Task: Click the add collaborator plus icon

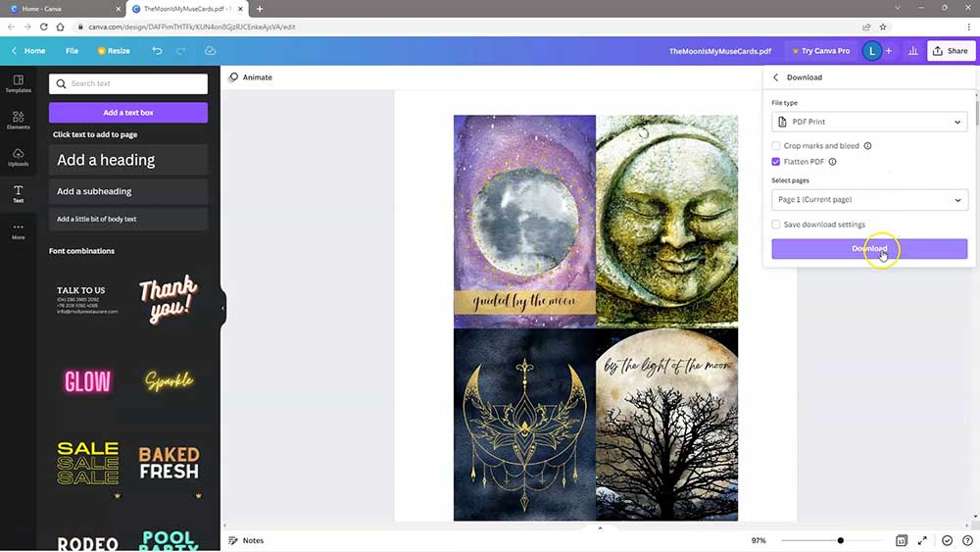Action: 889,51
